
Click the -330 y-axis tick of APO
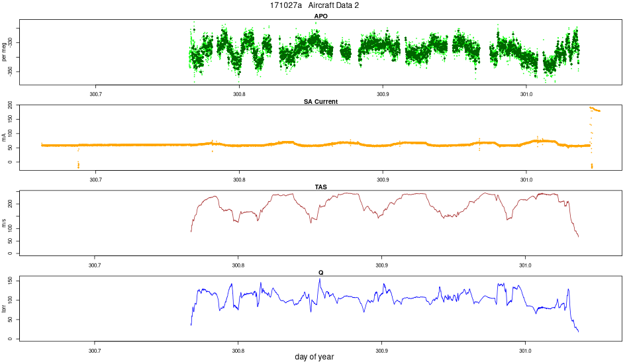(x=11, y=42)
